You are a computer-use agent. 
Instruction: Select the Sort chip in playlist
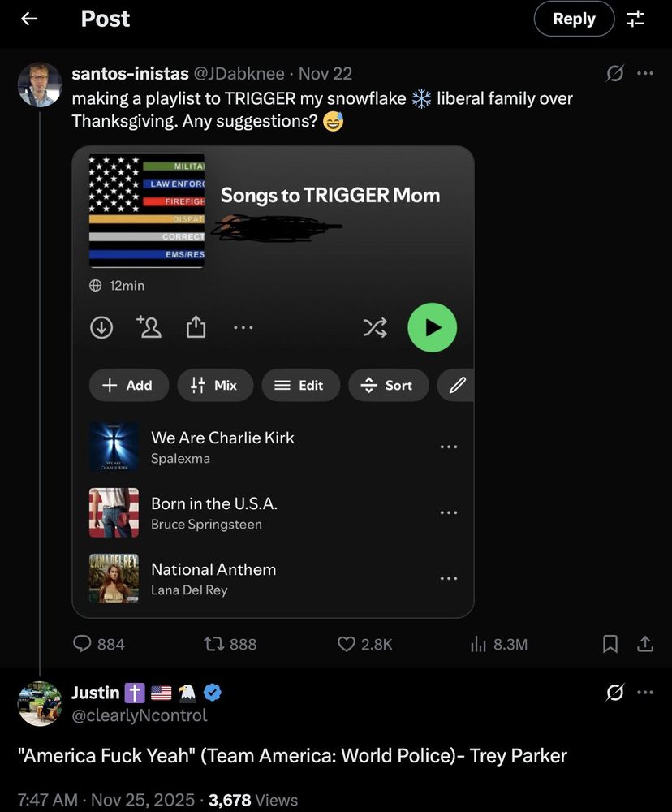click(x=388, y=385)
